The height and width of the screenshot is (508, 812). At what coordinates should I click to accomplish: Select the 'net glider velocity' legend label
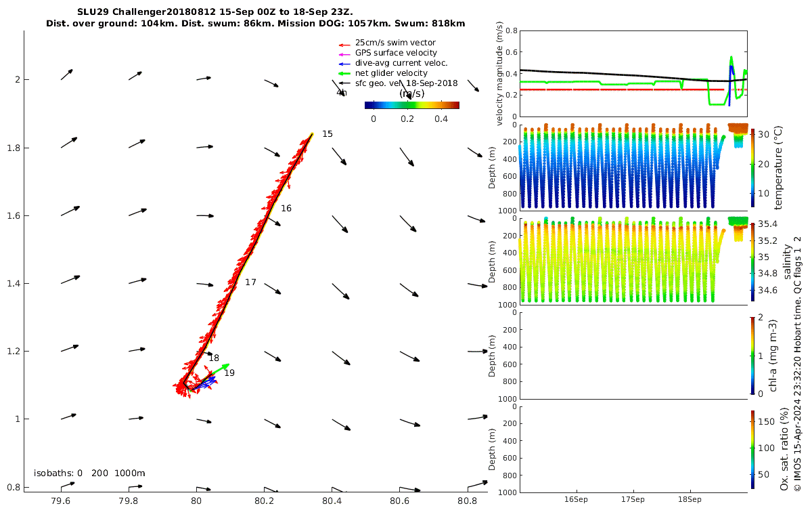391,73
